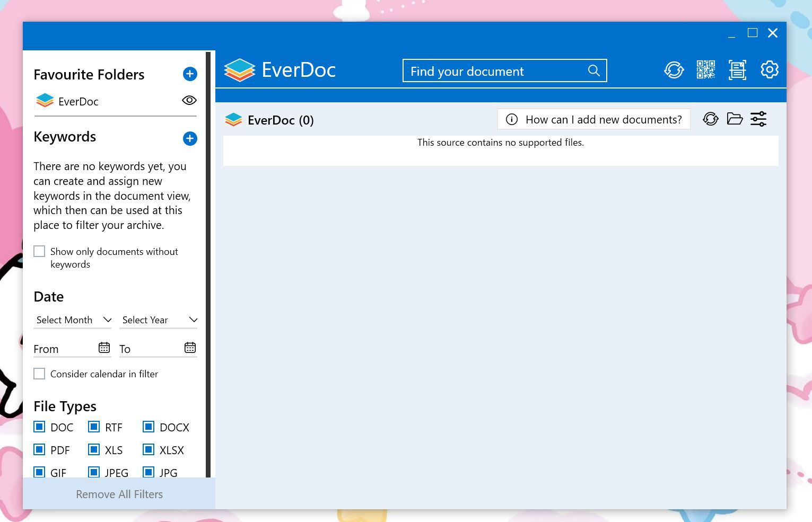812x522 pixels.
Task: Click EverDoc folder icon in favourites
Action: click(x=45, y=101)
